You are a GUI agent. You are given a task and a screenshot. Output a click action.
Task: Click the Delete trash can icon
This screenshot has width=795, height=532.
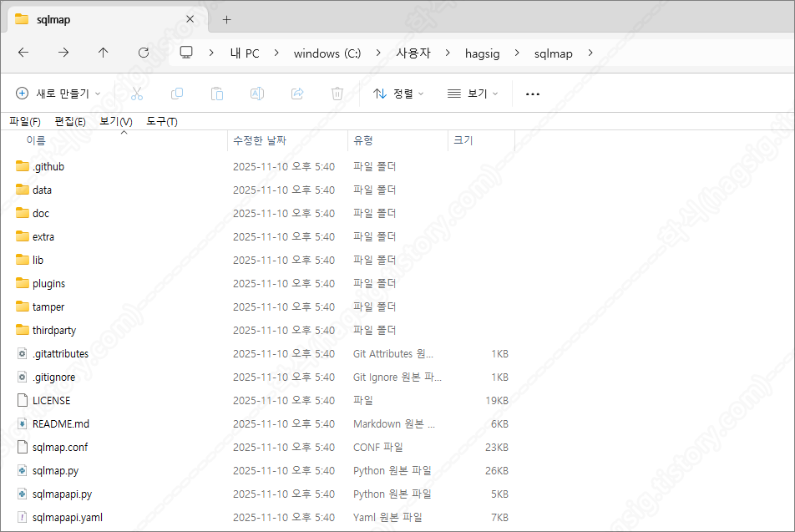click(x=337, y=94)
